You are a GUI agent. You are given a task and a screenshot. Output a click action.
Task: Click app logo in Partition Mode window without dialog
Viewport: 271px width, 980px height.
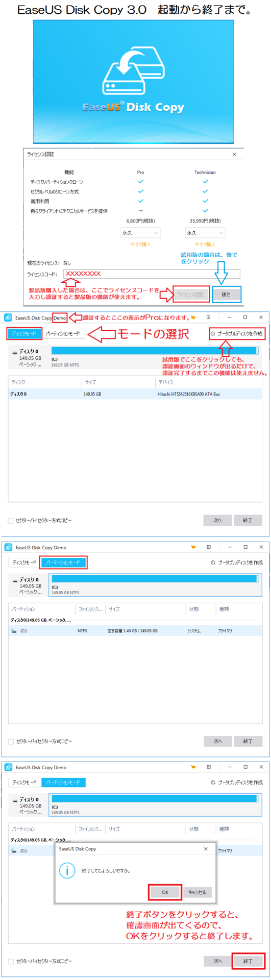point(8,548)
